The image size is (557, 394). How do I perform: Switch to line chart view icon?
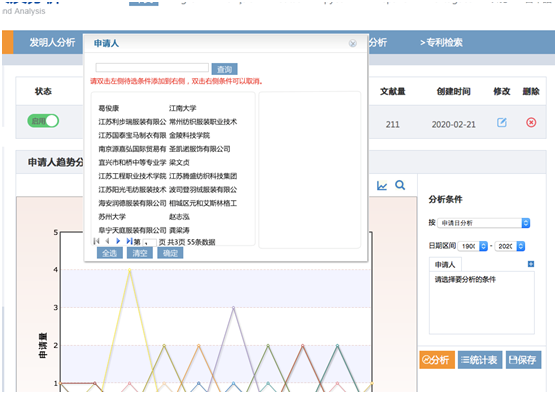pos(382,185)
